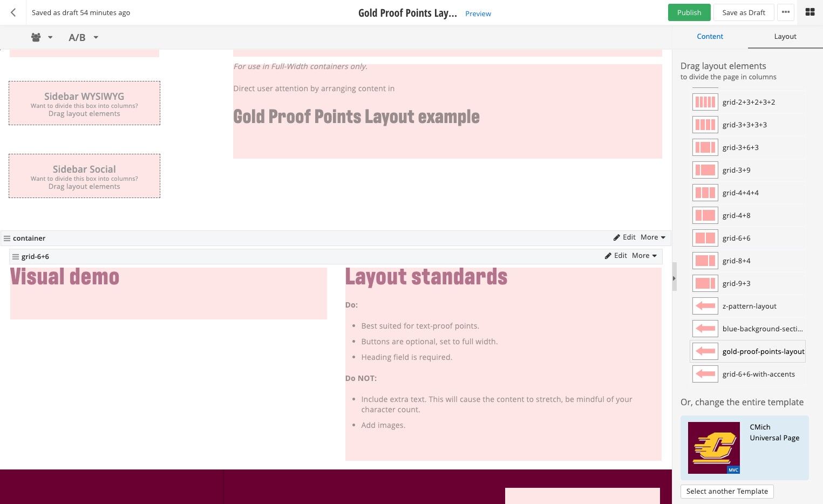Open the Preview link
This screenshot has width=823, height=504.
coord(478,13)
